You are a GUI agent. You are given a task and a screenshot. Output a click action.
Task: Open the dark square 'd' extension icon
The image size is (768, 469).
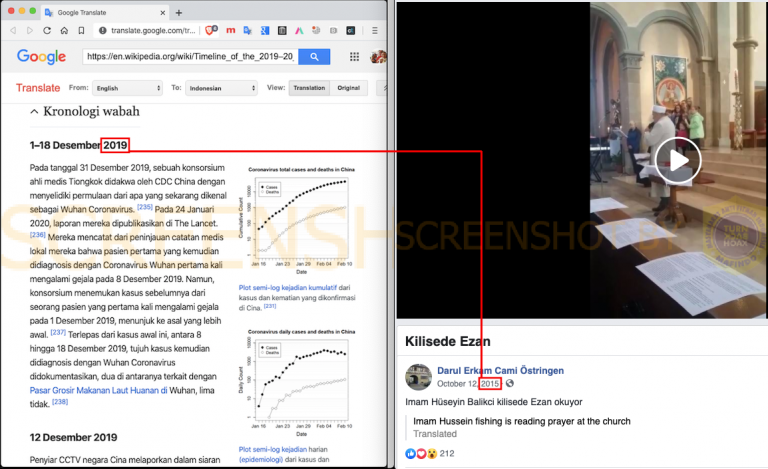point(351,30)
